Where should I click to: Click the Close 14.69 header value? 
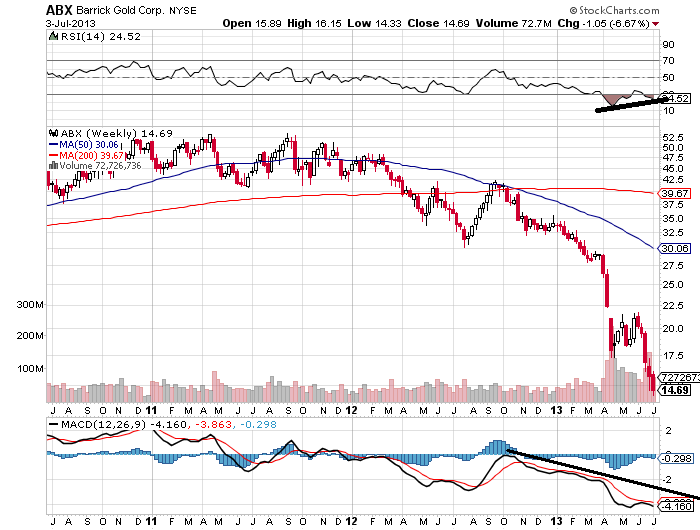coord(438,23)
